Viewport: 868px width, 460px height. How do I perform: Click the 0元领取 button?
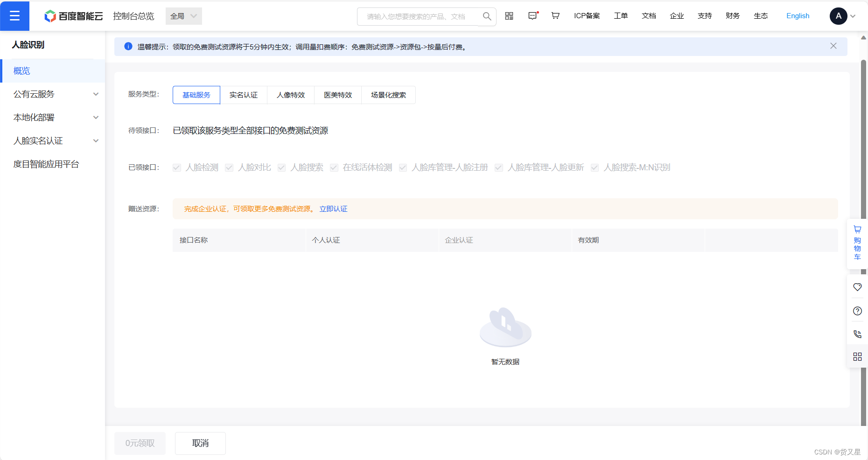(x=140, y=443)
